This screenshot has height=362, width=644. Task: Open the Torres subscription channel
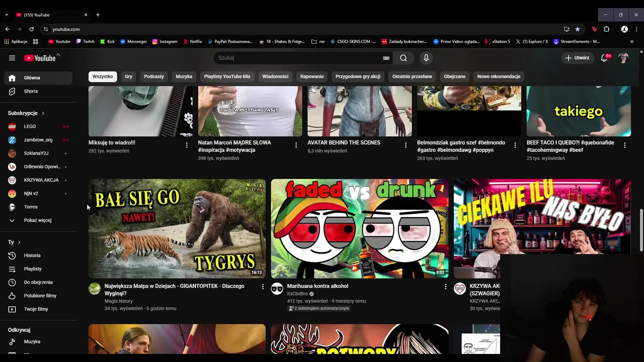pyautogui.click(x=38, y=207)
